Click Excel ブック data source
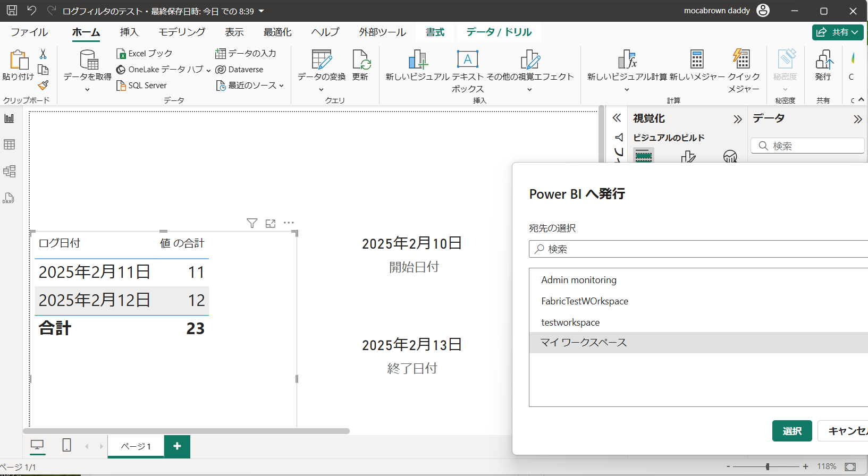This screenshot has height=476, width=868. click(x=145, y=54)
